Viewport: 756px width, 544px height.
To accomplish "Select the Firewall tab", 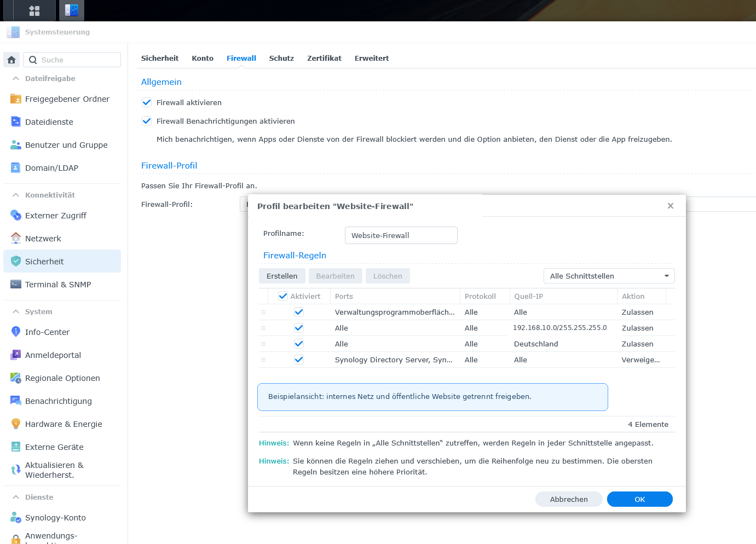I will (x=241, y=58).
